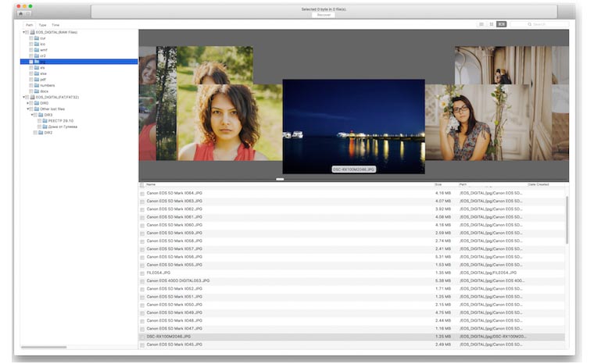The height and width of the screenshot is (364, 594).
Task: Sort by the Date Created column header
Action: [x=538, y=184]
